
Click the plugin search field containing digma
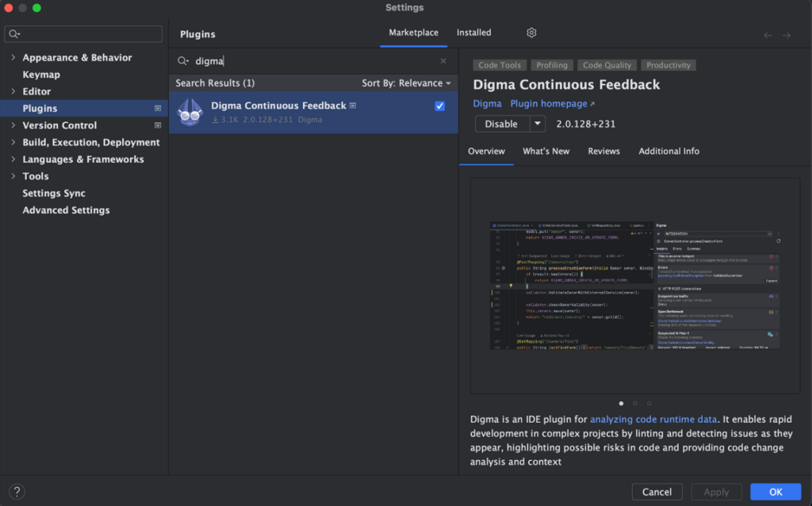[x=313, y=61]
